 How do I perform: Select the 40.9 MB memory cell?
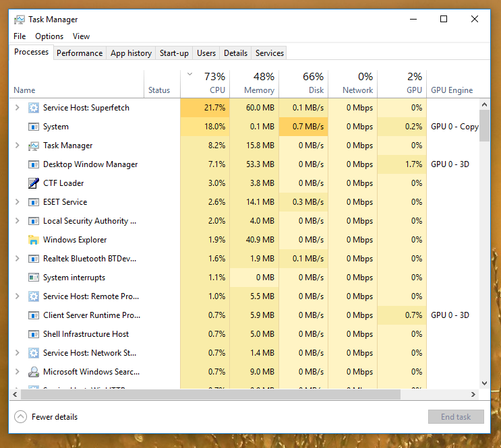click(254, 239)
